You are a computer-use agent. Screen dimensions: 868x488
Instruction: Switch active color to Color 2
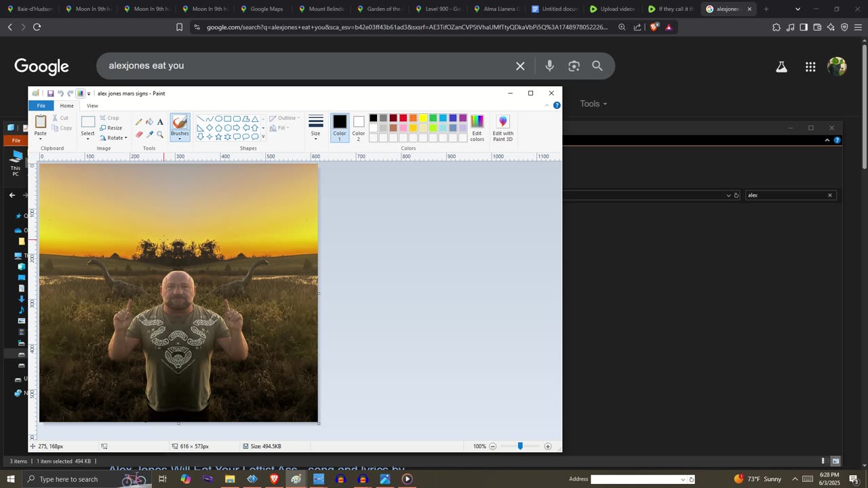[359, 127]
